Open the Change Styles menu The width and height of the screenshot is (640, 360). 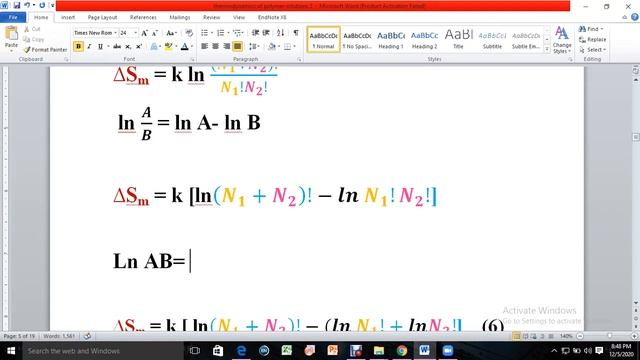562,40
